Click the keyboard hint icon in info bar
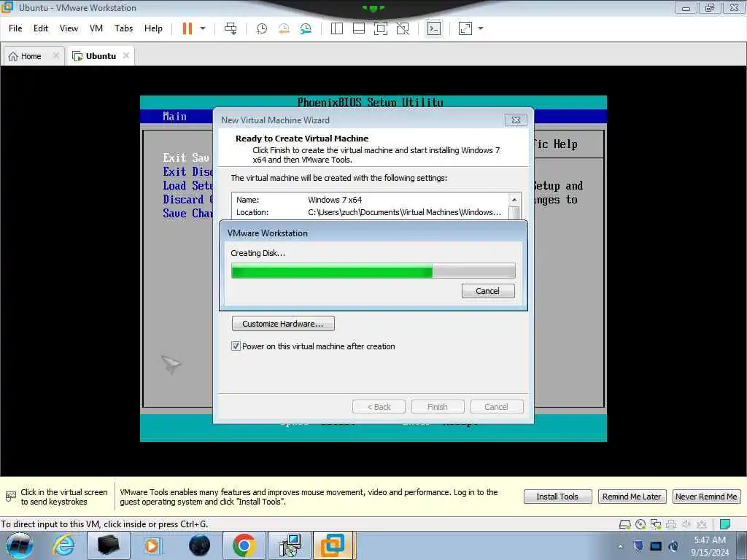Viewport: 747px width, 560px height. click(x=10, y=497)
